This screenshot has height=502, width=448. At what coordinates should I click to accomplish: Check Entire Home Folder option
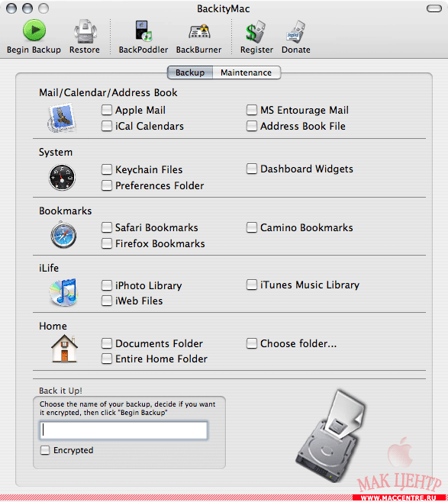coord(107,359)
